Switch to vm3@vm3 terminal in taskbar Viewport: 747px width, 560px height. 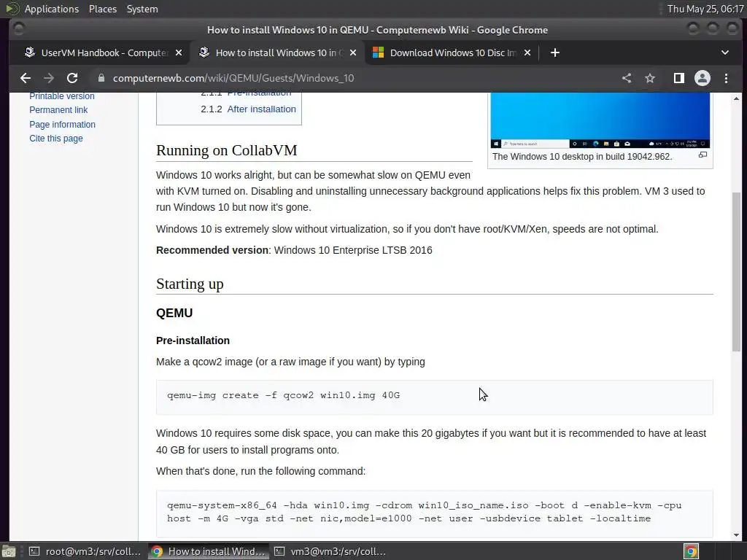[331, 551]
